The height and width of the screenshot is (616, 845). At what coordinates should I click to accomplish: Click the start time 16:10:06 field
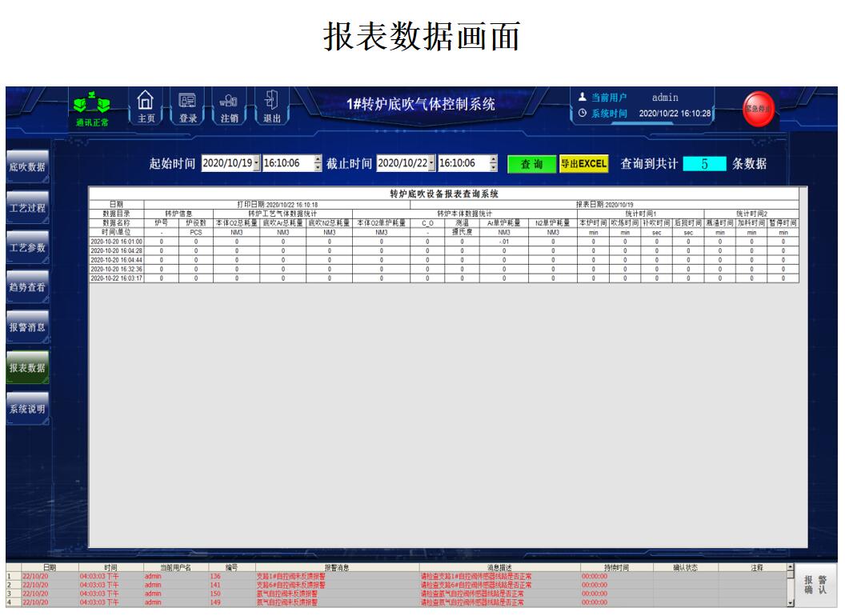(x=286, y=163)
